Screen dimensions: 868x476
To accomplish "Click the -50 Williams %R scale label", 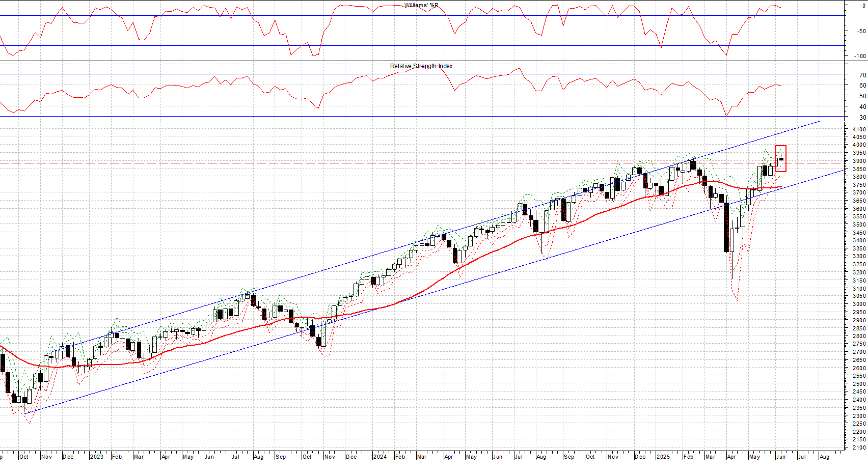I will (861, 31).
